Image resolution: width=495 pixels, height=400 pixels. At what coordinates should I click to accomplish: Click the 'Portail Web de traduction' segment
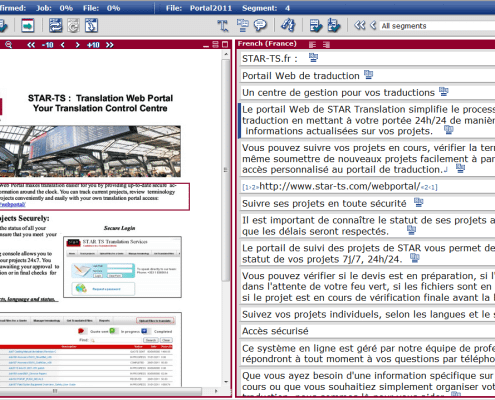pos(367,76)
